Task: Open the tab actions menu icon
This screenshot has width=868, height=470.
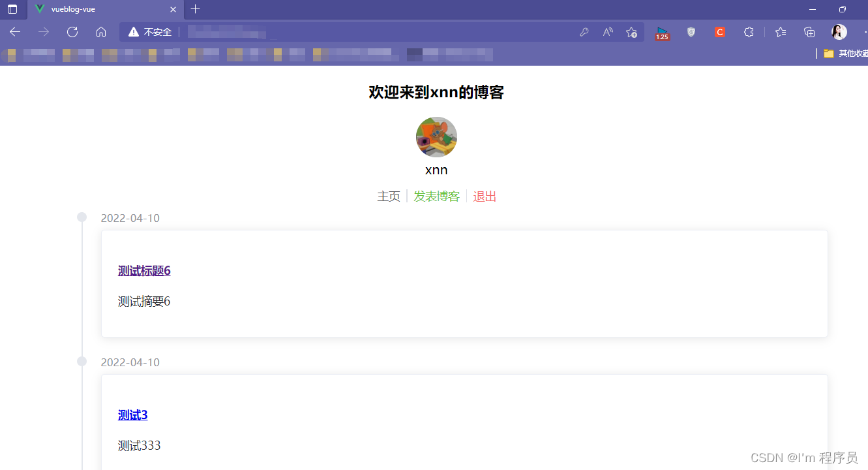Action: pos(12,9)
